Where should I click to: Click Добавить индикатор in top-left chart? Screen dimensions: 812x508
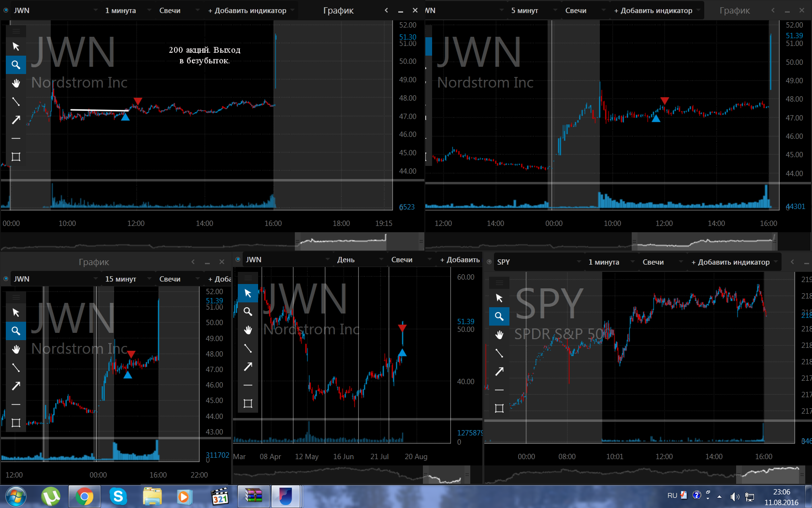[250, 10]
